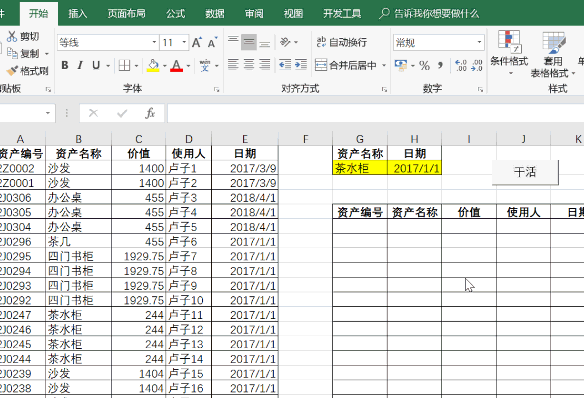Toggle italic formatting

point(80,66)
